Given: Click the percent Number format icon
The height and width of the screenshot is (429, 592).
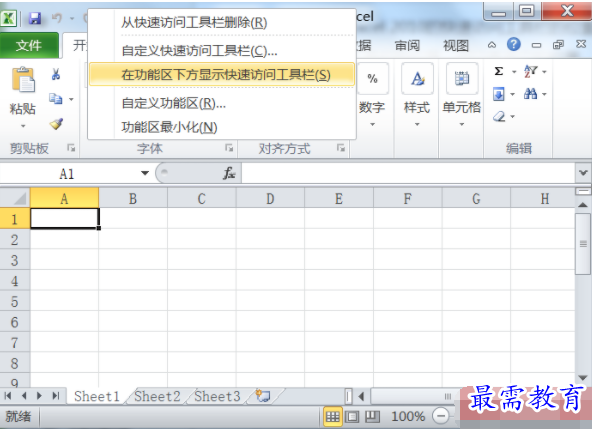Looking at the screenshot, I should [x=372, y=79].
